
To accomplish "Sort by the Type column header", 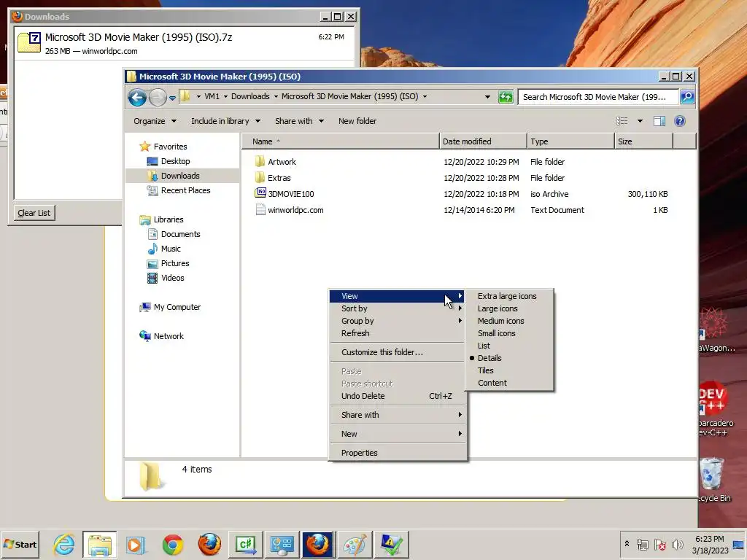I will click(x=570, y=141).
